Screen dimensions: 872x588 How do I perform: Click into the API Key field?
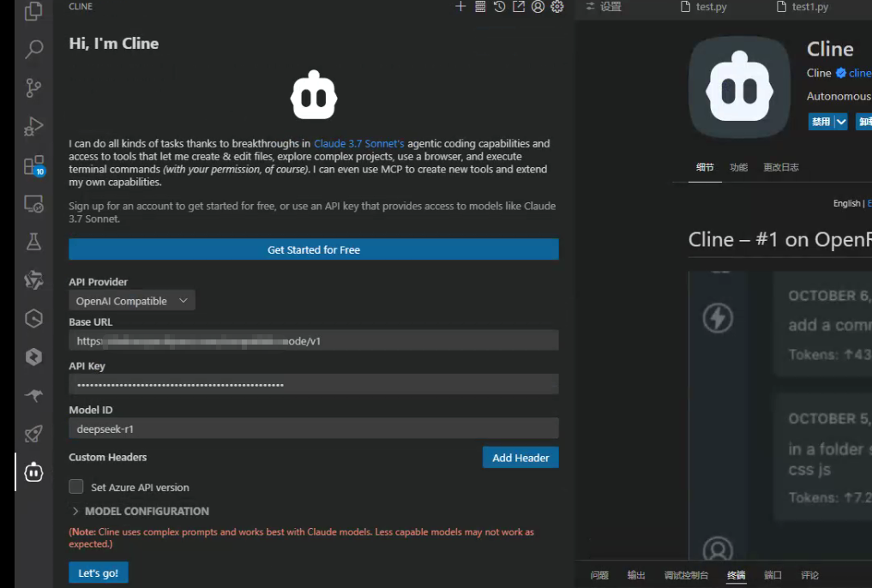(314, 384)
